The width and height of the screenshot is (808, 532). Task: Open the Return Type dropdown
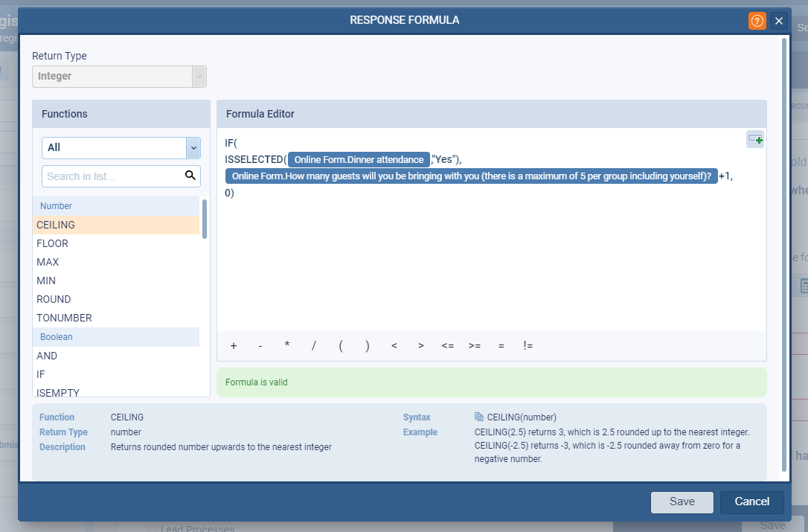pos(199,77)
